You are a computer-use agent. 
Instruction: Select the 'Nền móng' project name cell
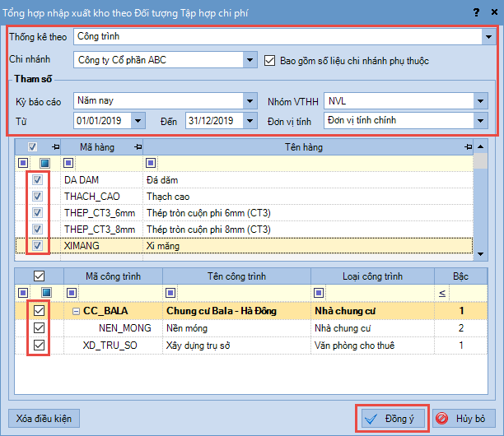[x=236, y=328]
